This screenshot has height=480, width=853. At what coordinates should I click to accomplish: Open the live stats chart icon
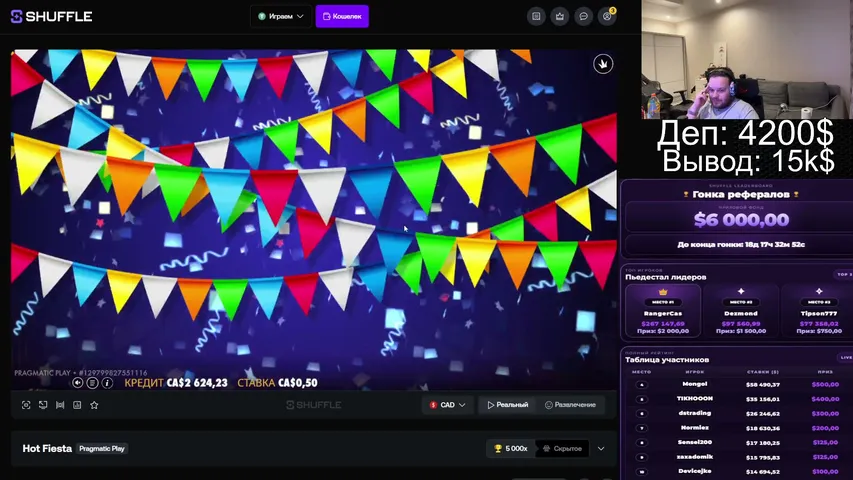pyautogui.click(x=77, y=405)
